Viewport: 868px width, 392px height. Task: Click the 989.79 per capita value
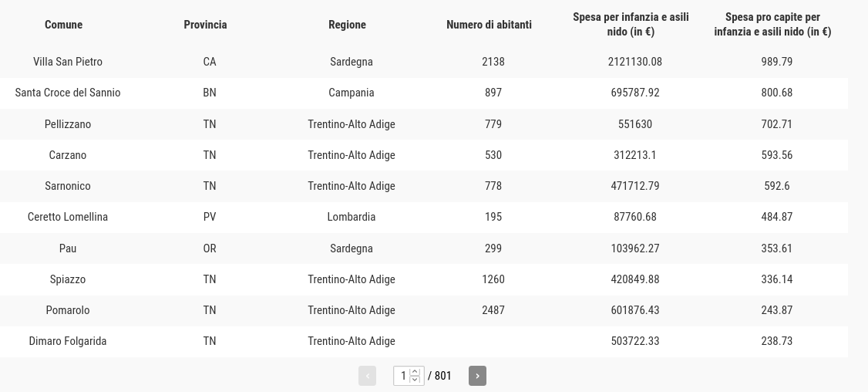(777, 62)
